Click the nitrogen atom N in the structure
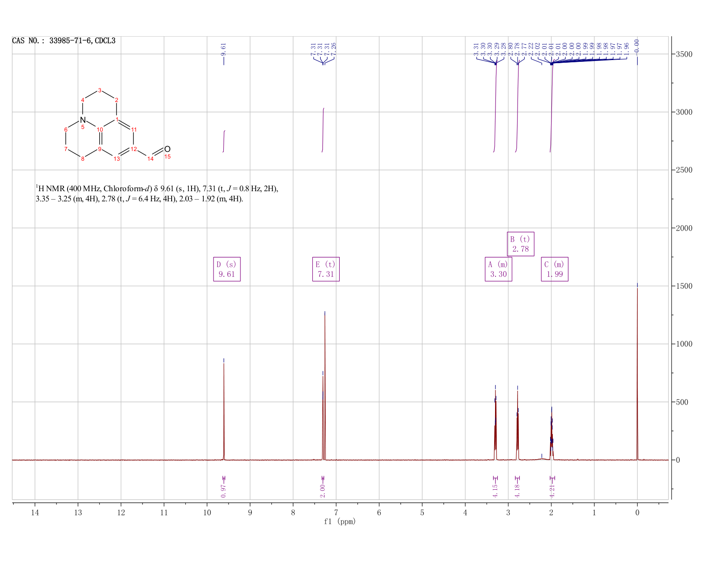 click(x=83, y=120)
